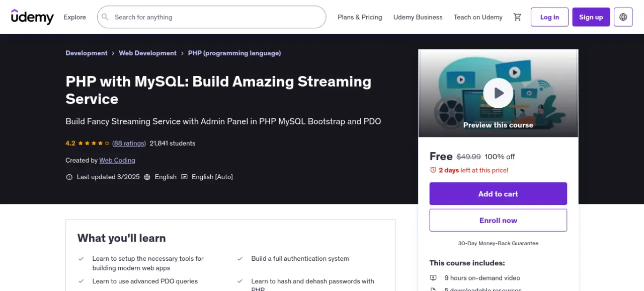644x291 pixels.
Task: Click the What you'll learn heading
Action: coord(121,238)
